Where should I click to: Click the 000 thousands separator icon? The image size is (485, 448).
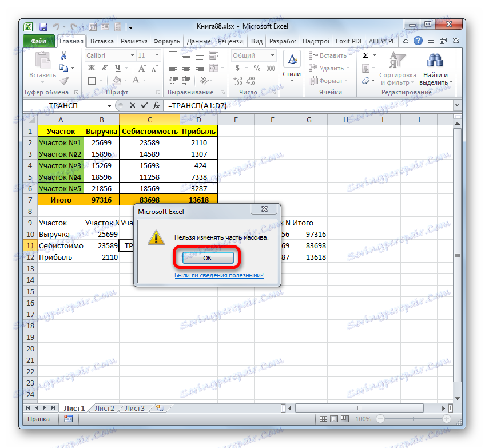[271, 68]
